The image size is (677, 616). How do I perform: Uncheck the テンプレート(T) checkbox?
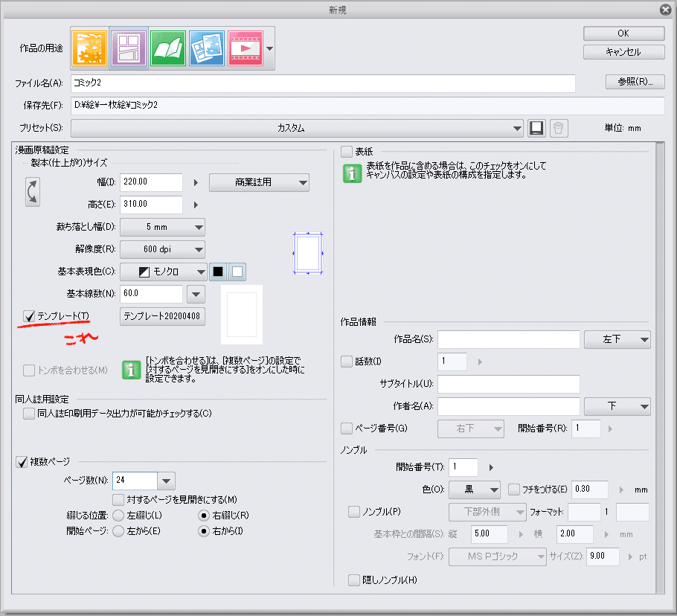coord(29,316)
